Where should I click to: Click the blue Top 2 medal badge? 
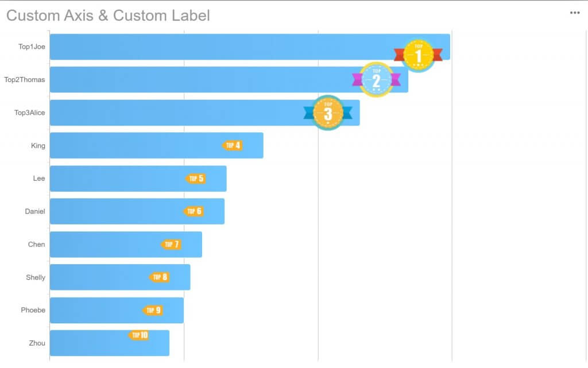(x=376, y=80)
